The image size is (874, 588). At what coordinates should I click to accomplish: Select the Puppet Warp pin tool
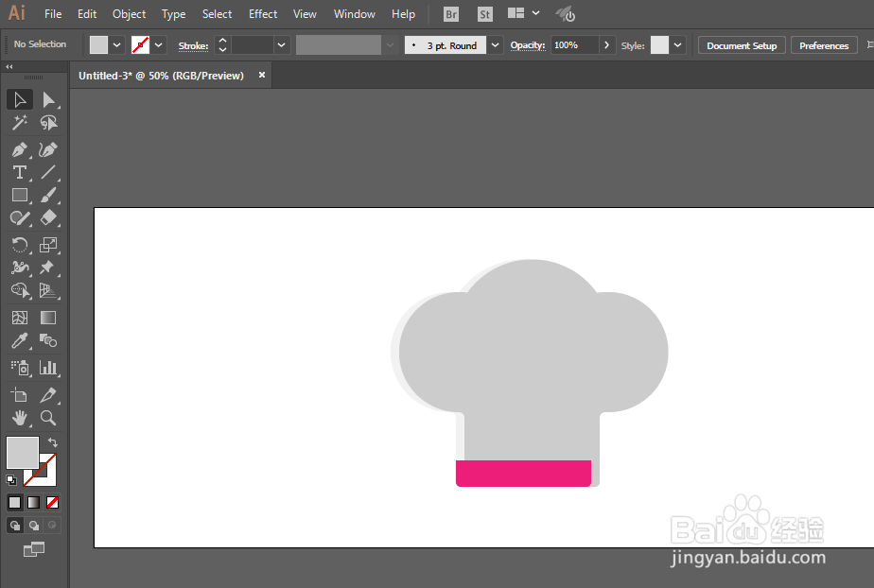click(x=48, y=268)
